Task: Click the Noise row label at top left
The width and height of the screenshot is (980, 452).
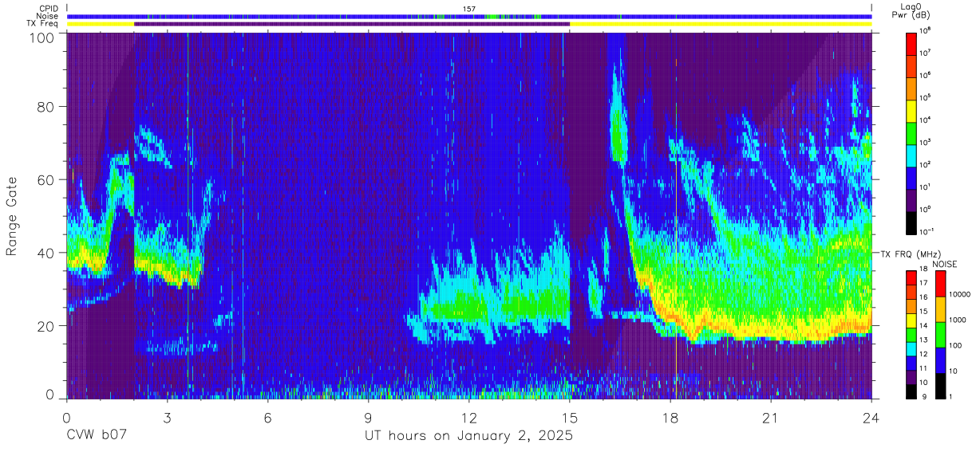Action: pos(48,16)
